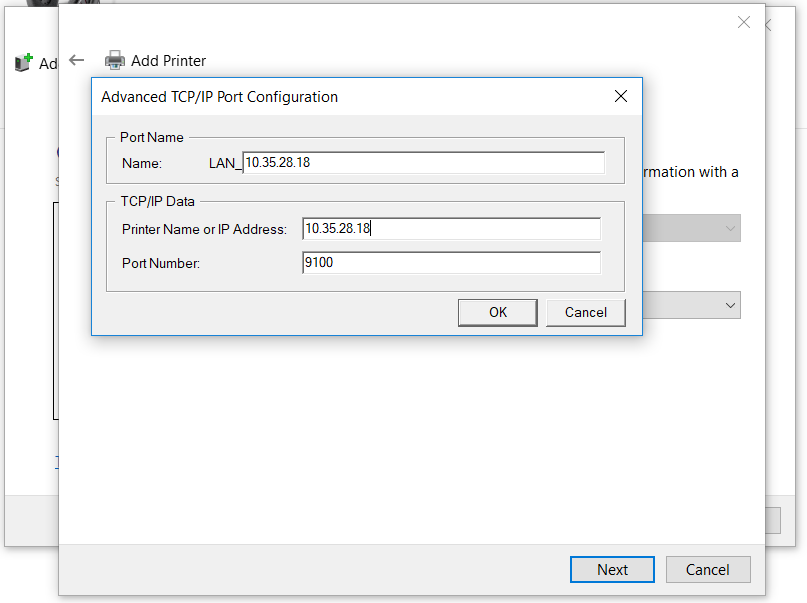The height and width of the screenshot is (603, 807).
Task: Click the X of the background window
Action: coord(743,22)
